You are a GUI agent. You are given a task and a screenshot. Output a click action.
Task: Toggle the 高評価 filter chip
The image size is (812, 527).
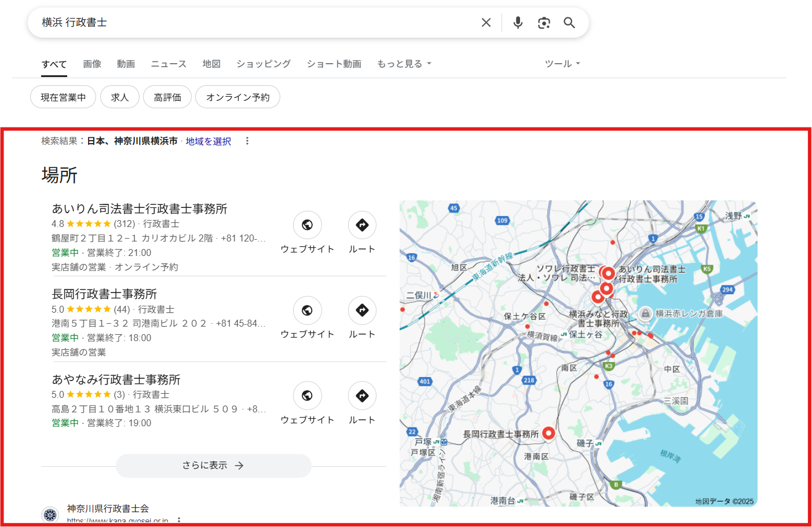(167, 97)
